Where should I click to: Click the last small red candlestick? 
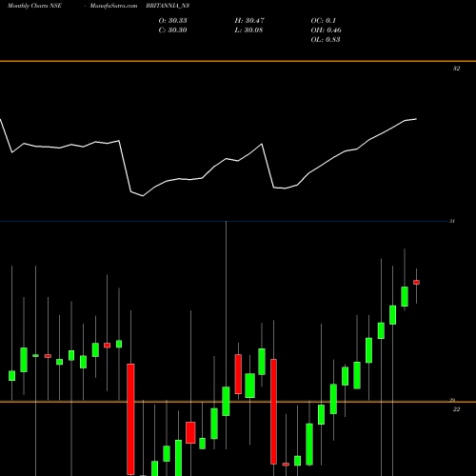[x=416, y=282]
